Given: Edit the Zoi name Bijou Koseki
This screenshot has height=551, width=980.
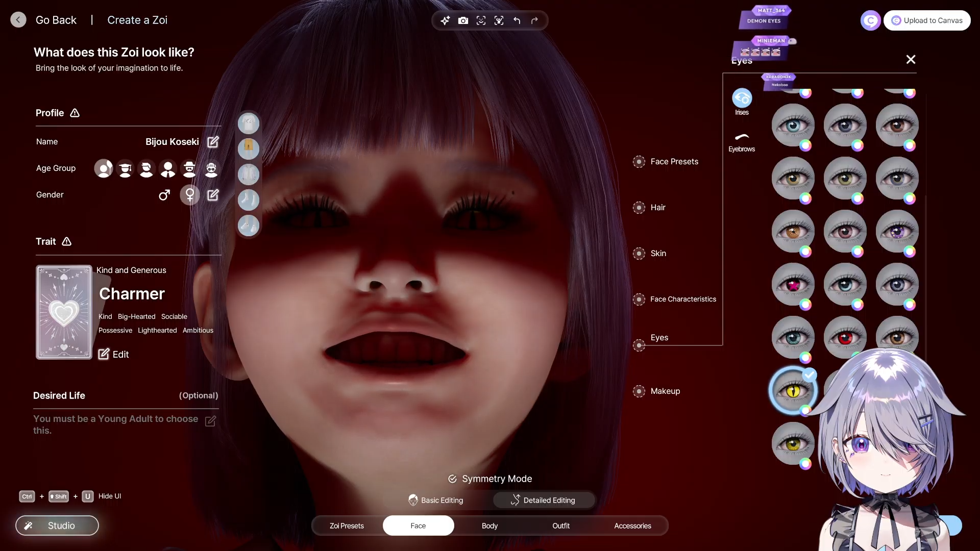Looking at the screenshot, I should (x=213, y=142).
